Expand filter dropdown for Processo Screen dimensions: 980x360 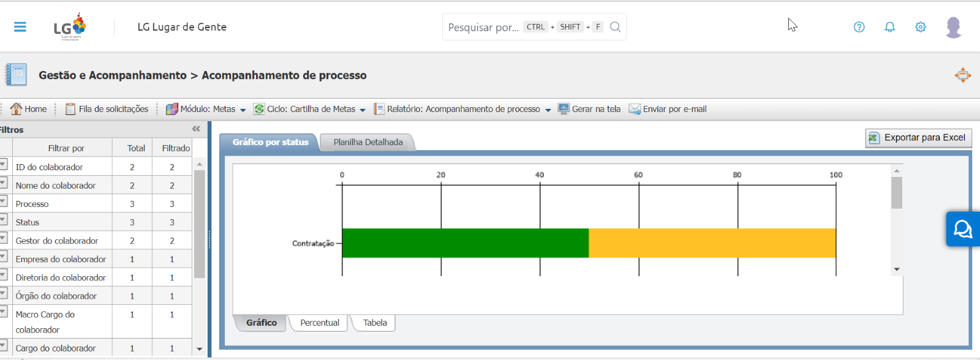3,201
